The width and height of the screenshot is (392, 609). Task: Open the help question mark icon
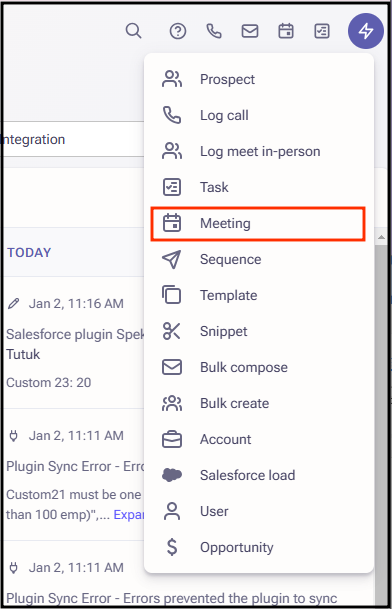tap(178, 31)
